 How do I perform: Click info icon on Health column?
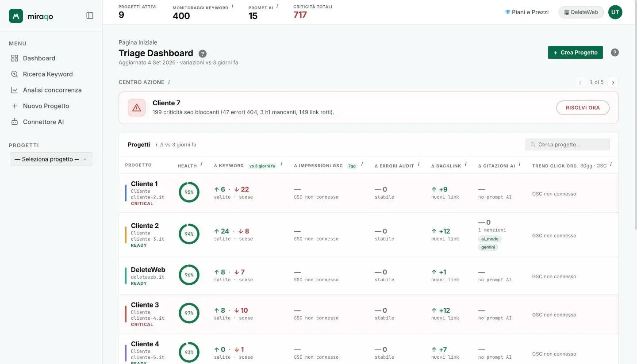[x=201, y=165]
